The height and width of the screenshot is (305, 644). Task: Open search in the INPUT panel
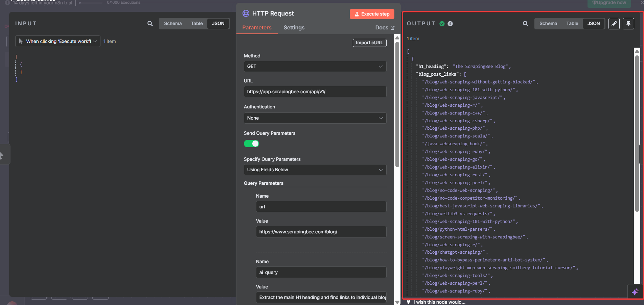point(150,24)
